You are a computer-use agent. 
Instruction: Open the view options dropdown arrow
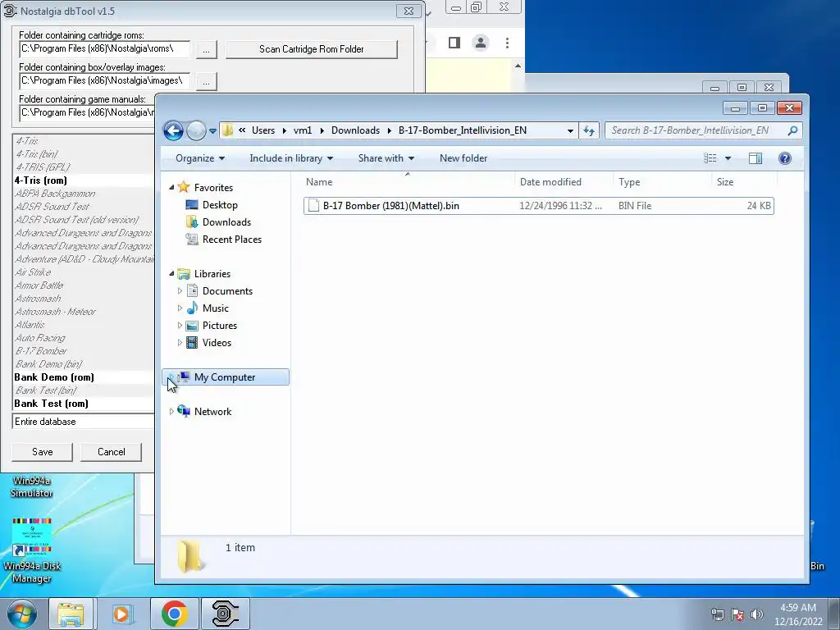coord(728,158)
